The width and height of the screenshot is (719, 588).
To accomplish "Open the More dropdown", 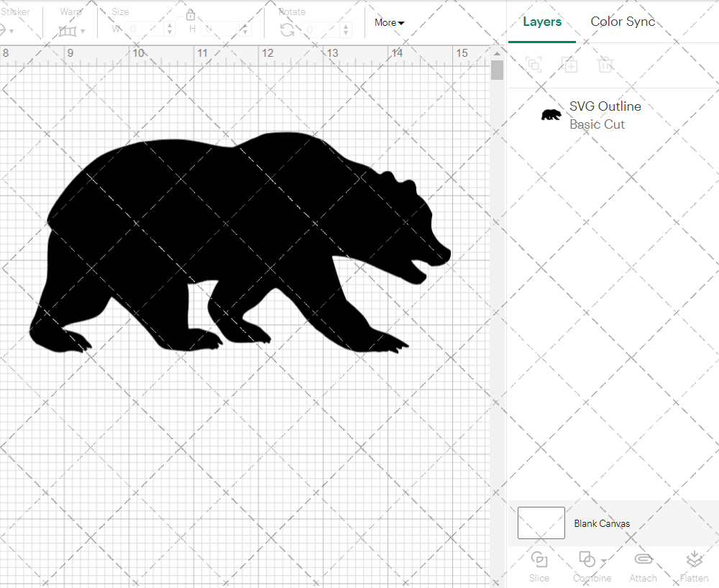I will (388, 22).
